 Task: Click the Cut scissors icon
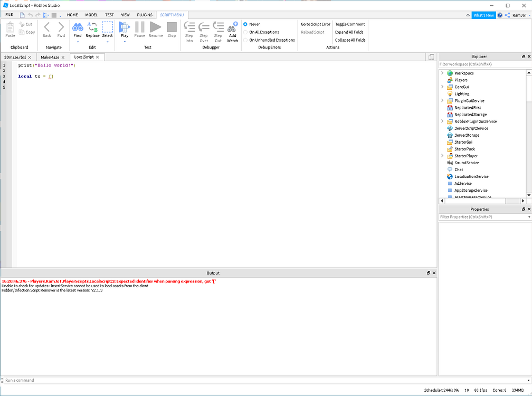[22, 24]
